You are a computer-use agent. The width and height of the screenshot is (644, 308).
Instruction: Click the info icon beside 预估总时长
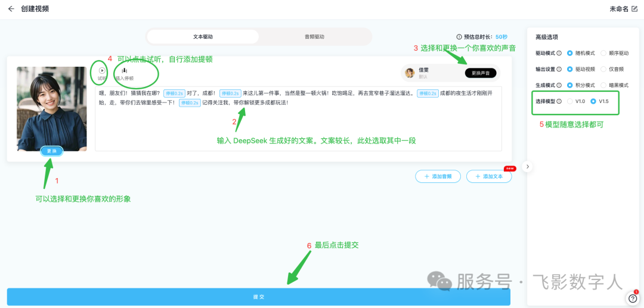459,37
